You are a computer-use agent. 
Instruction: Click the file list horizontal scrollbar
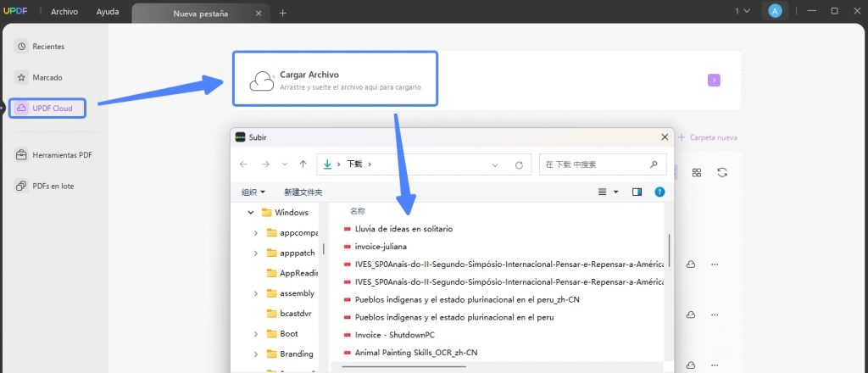404,366
